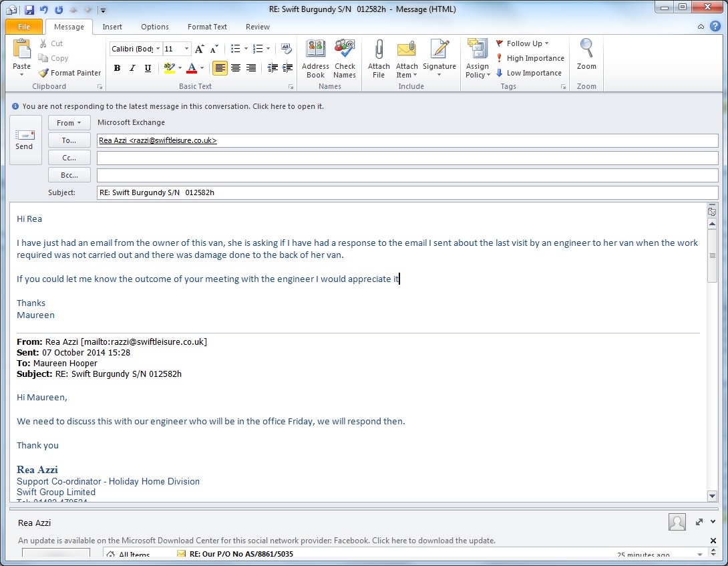Image resolution: width=728 pixels, height=566 pixels.
Task: Click the To... recipients button
Action: [69, 140]
